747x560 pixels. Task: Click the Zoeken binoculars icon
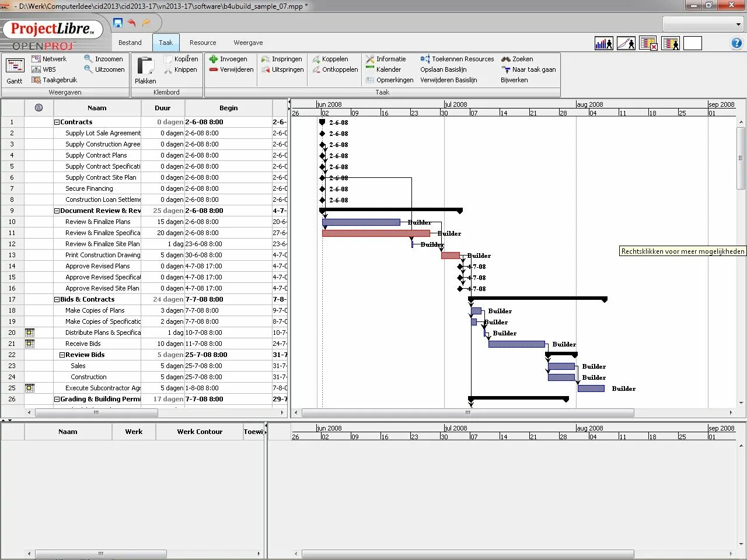[x=507, y=58]
